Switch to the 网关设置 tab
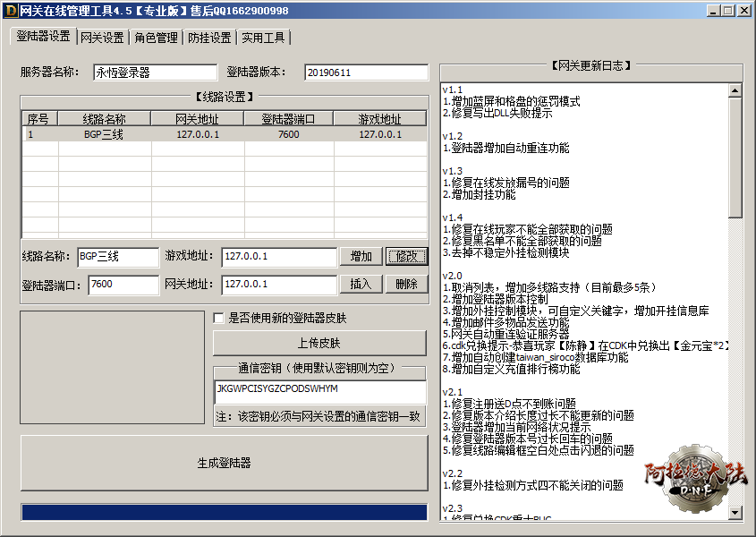The height and width of the screenshot is (537, 756). click(102, 38)
